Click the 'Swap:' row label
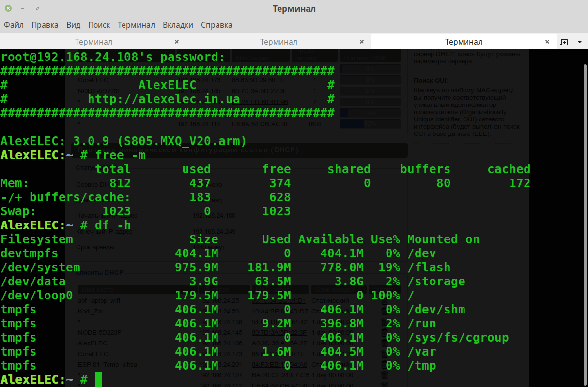This screenshot has height=387, width=588. click(18, 211)
